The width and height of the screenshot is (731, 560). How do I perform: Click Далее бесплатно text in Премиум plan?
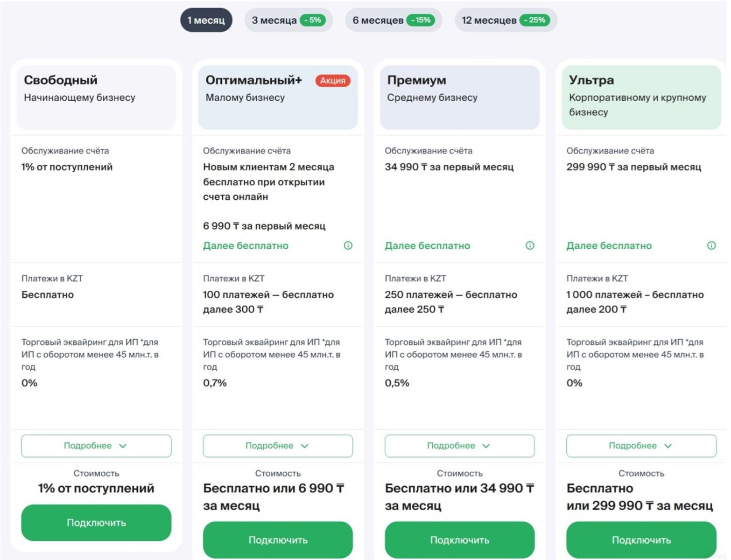point(427,246)
